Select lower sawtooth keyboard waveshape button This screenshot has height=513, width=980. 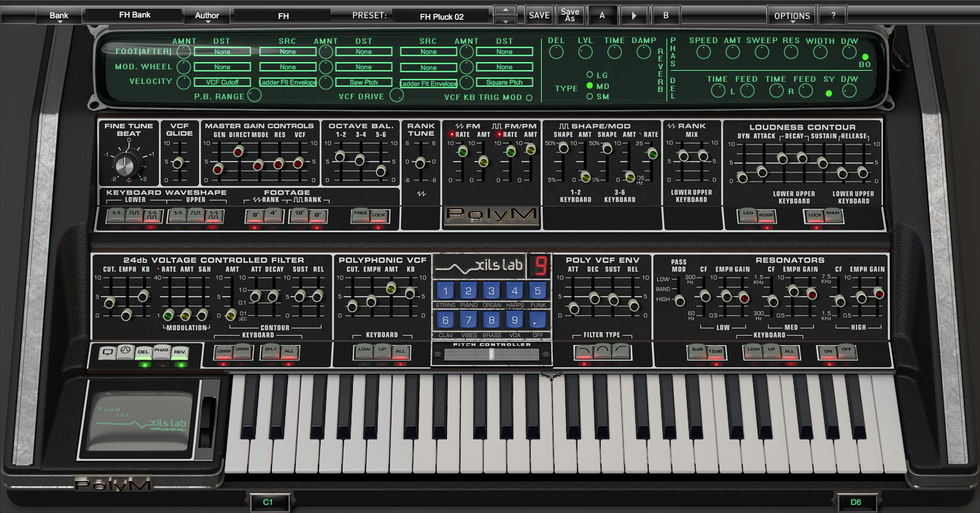[116, 216]
